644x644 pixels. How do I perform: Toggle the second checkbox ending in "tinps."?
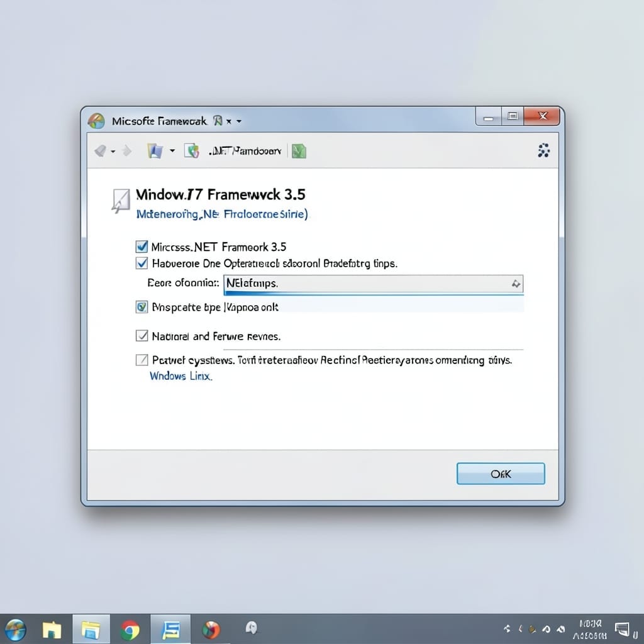[142, 263]
